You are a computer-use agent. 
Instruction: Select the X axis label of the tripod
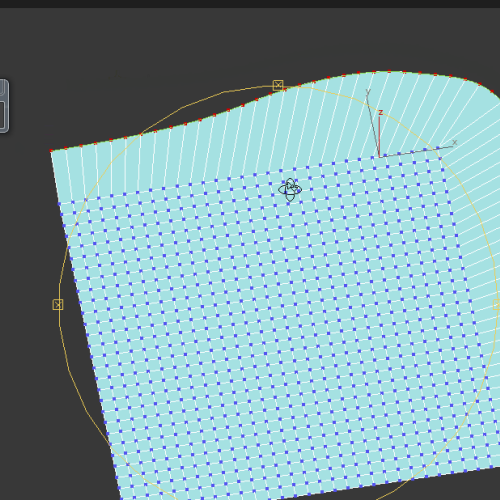point(455,143)
